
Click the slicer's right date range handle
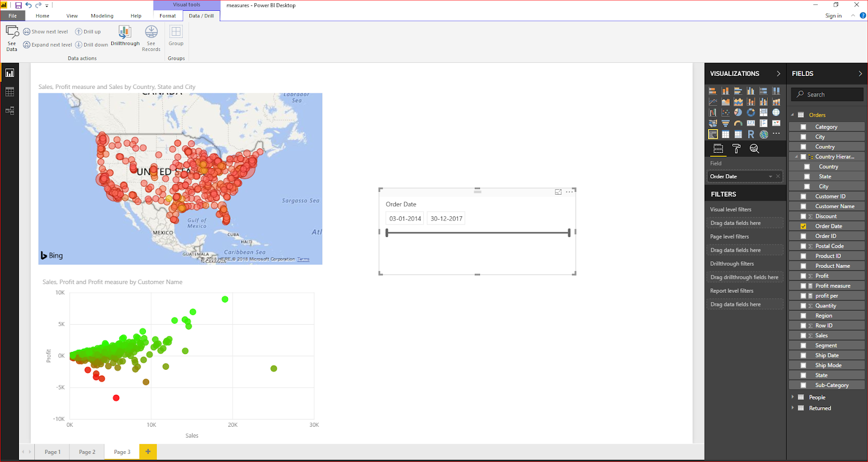coord(569,233)
